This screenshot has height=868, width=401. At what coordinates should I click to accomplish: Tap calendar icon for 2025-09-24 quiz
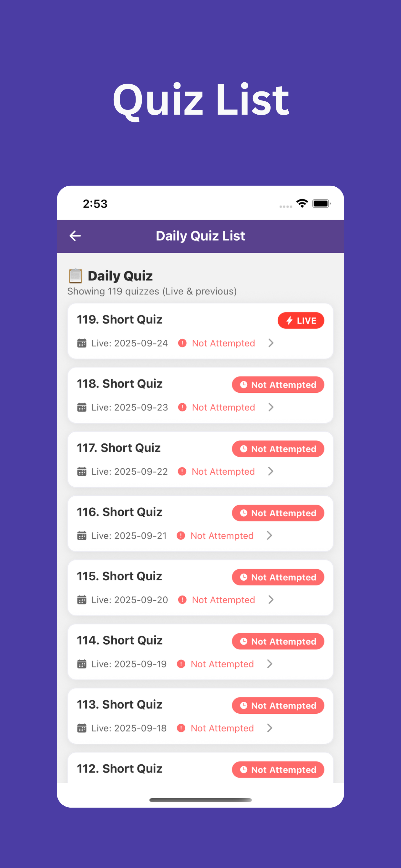click(82, 343)
